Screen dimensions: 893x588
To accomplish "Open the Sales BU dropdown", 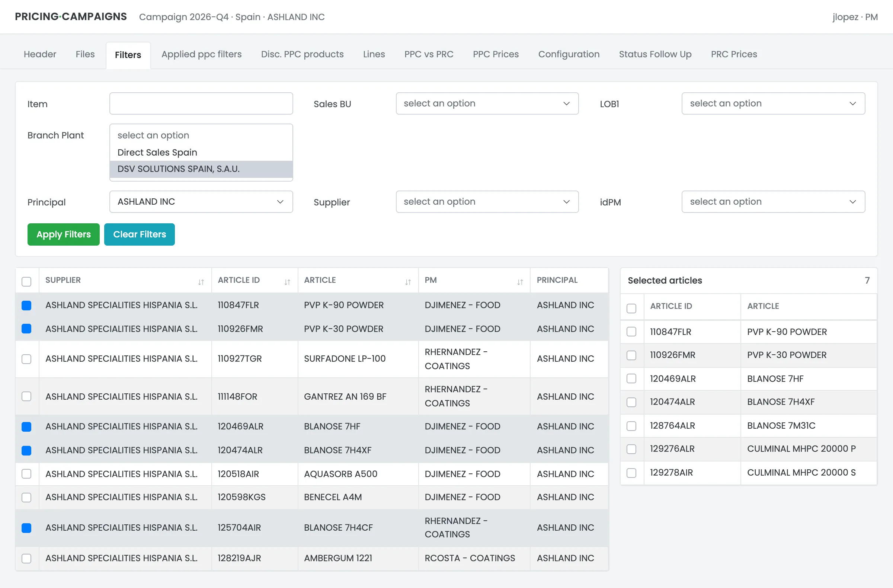I will click(487, 103).
